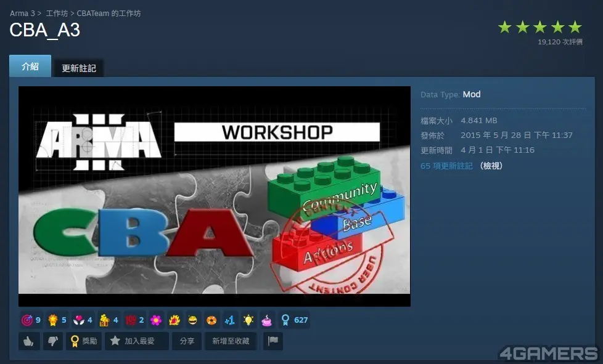Click the CBA_A3 title heading
Screen dimensions: 603x364
[45, 30]
